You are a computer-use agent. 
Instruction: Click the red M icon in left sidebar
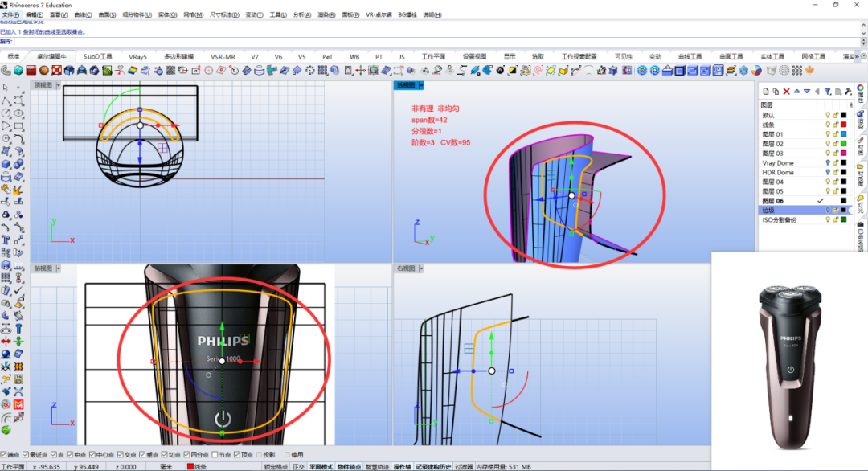tap(18, 404)
